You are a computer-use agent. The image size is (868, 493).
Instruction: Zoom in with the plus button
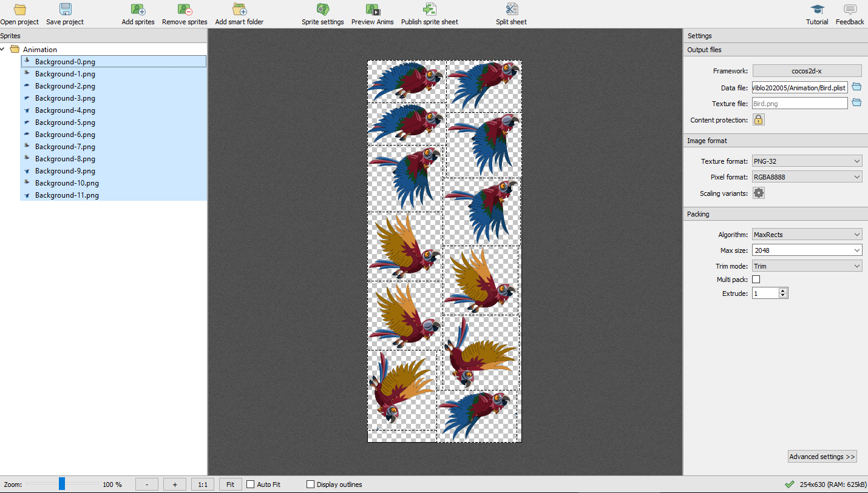pyautogui.click(x=175, y=485)
